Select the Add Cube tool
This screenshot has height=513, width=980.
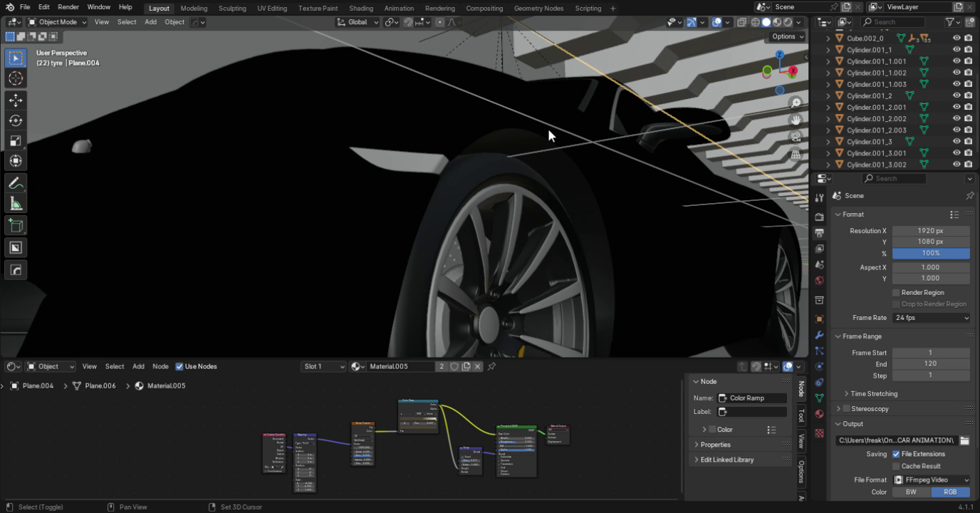(x=16, y=227)
